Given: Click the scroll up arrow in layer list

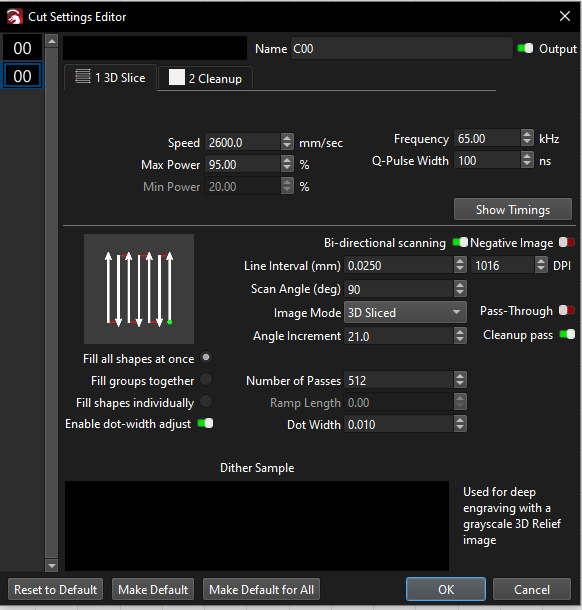Looking at the screenshot, I should coord(51,41).
